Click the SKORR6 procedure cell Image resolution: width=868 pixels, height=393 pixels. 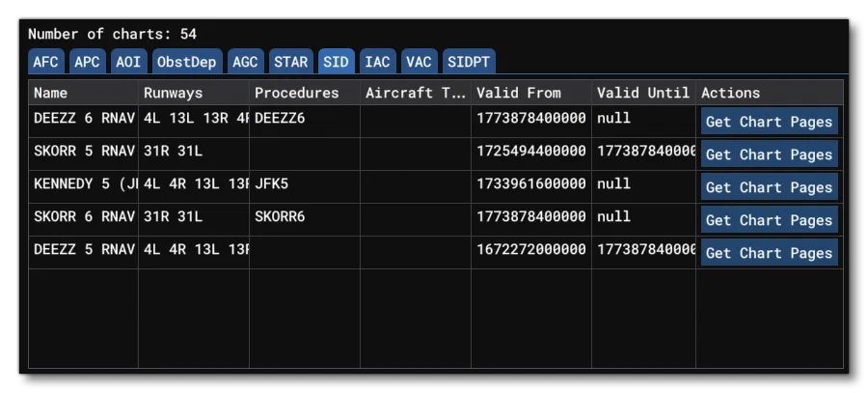coord(305,219)
